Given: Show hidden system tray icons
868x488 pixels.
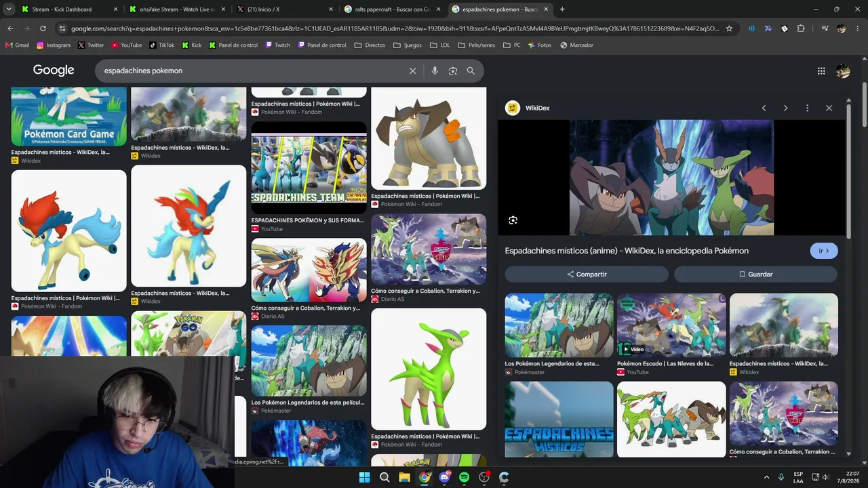Looking at the screenshot, I should pyautogui.click(x=766, y=477).
